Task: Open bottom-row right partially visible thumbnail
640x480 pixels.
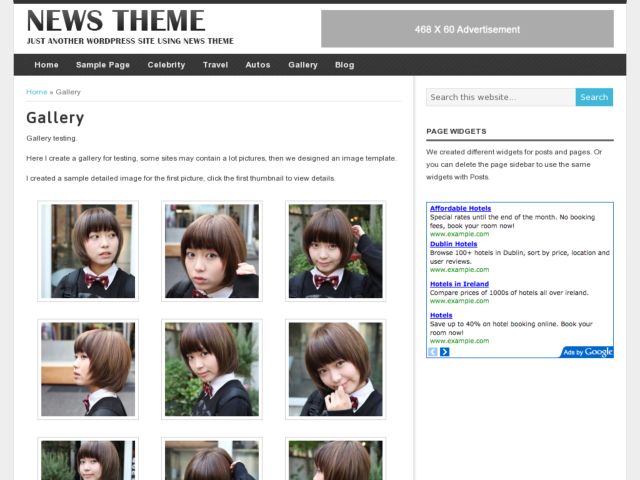Action: tap(336, 459)
